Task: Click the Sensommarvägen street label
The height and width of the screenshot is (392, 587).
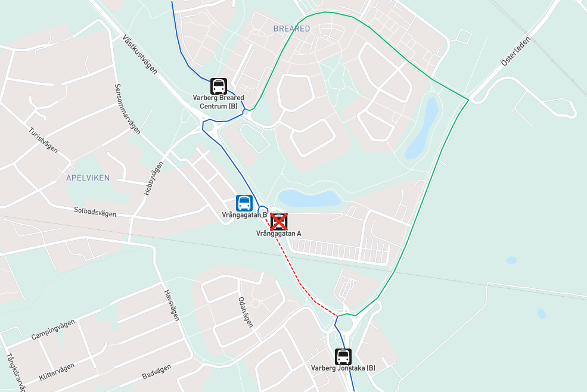Action: pos(128,109)
